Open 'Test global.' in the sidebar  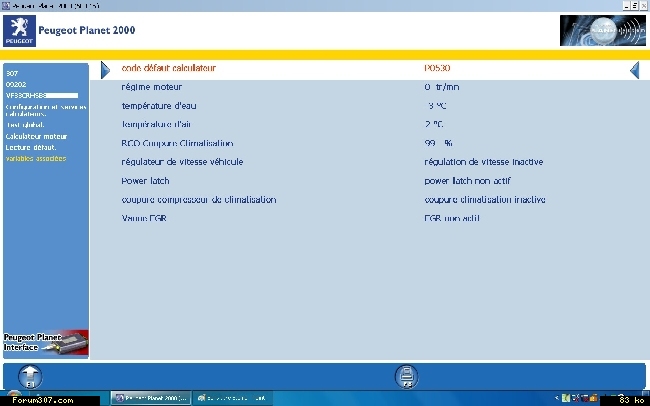pos(25,125)
